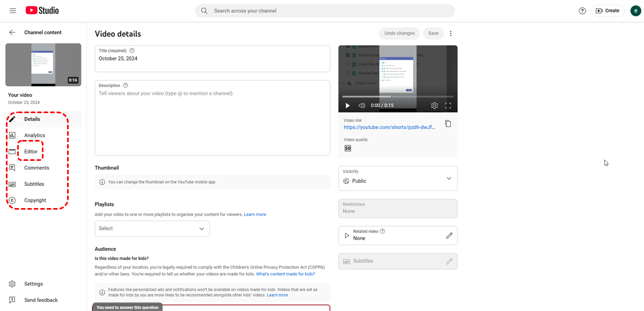644x311 pixels.
Task: Open video player settings gear
Action: click(435, 106)
